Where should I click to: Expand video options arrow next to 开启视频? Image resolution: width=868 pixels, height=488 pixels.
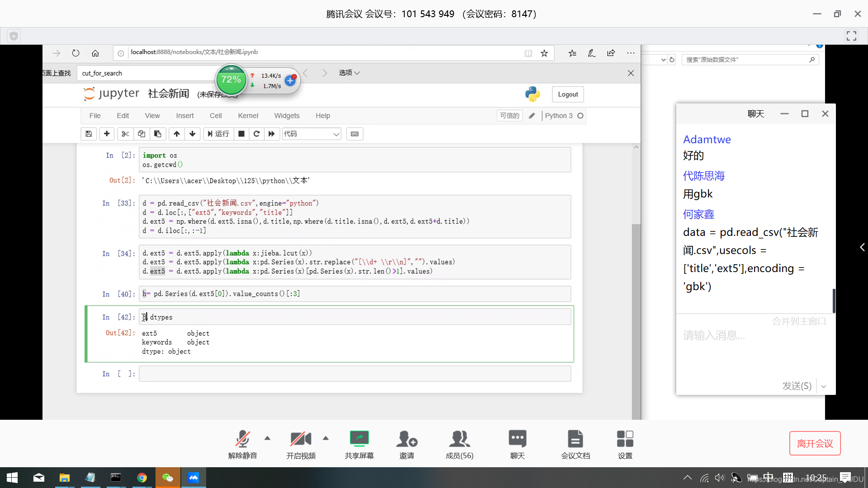point(326,438)
